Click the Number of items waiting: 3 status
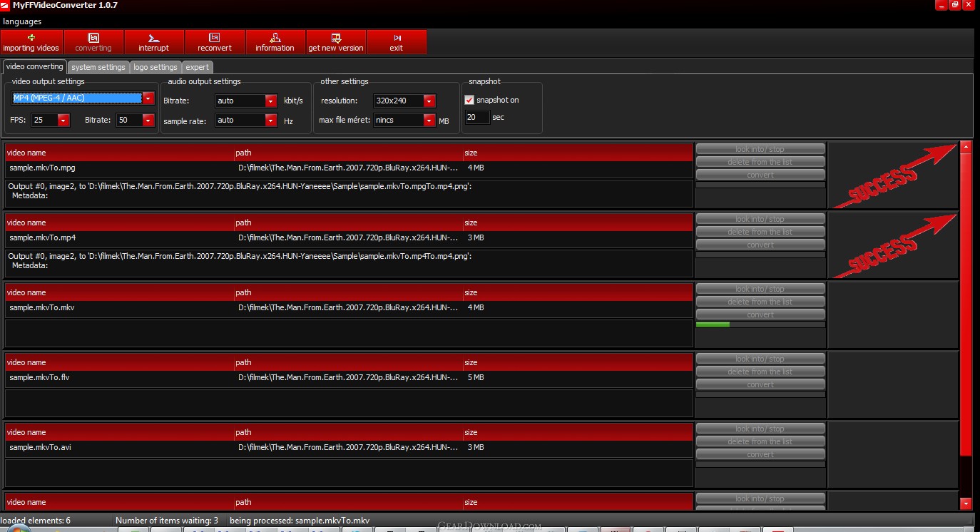This screenshot has width=980, height=532. [x=167, y=521]
